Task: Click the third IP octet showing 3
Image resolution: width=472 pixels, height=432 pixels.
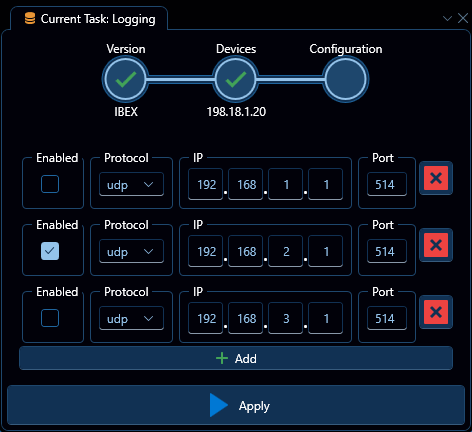Action: tap(286, 318)
